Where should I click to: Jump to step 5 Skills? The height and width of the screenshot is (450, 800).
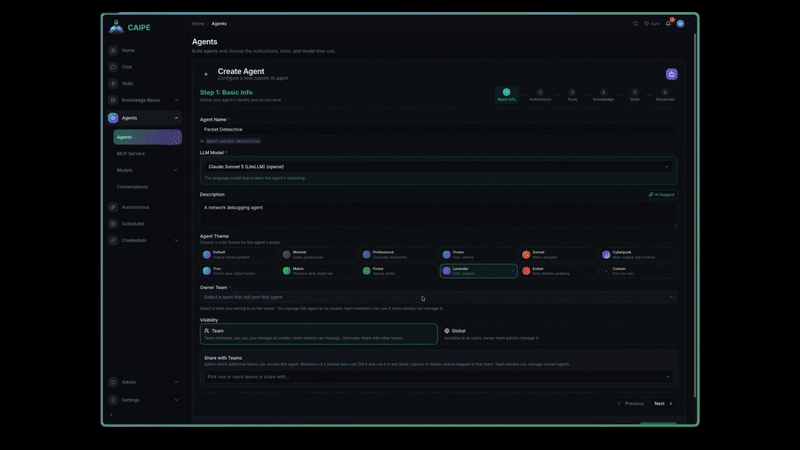(x=634, y=95)
